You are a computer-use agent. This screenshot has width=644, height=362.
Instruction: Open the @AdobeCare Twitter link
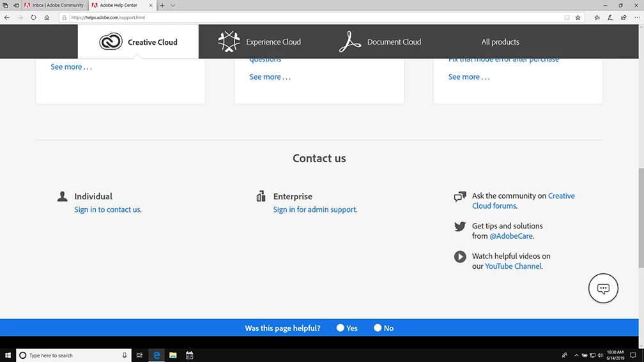[511, 236]
